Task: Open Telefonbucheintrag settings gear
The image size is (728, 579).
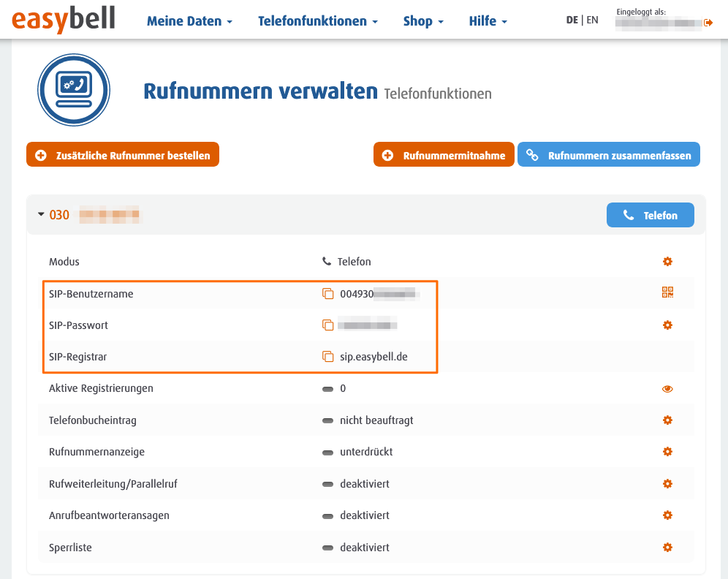Action: [x=667, y=420]
